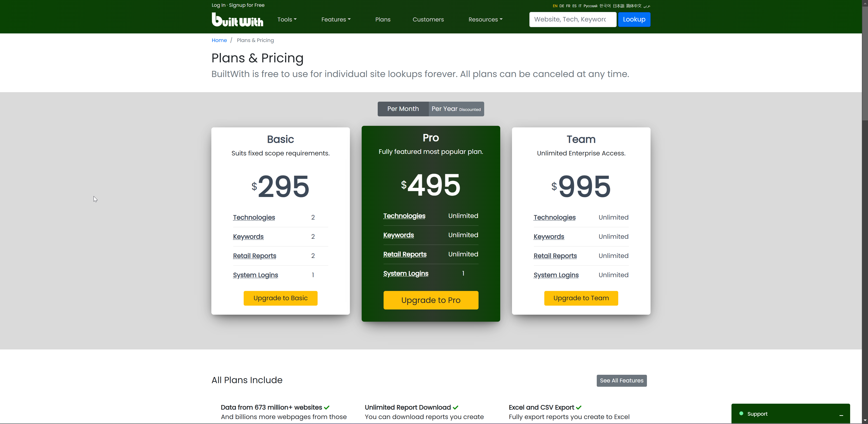This screenshot has width=868, height=424.
Task: Minimize the Support chat widget
Action: [841, 416]
